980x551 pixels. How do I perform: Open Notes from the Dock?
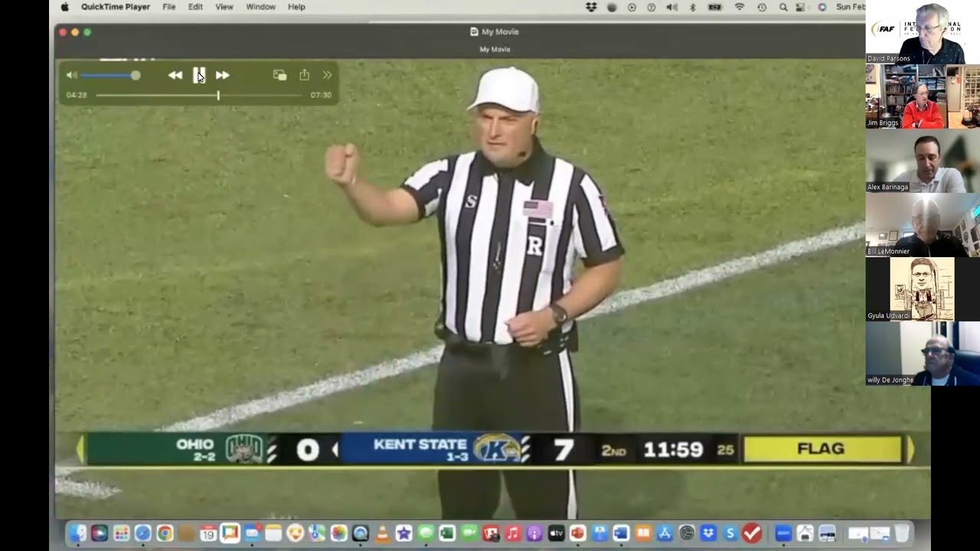click(273, 533)
